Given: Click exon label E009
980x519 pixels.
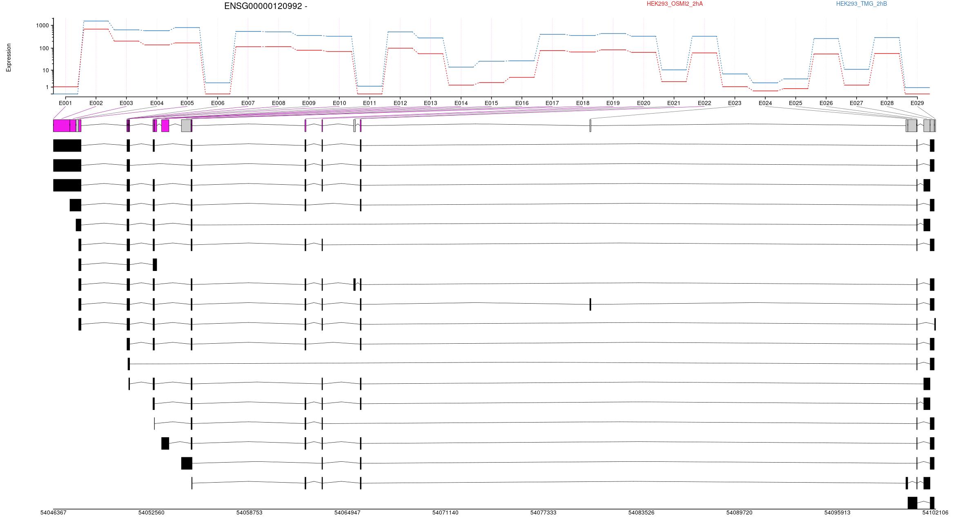Looking at the screenshot, I should [x=309, y=103].
